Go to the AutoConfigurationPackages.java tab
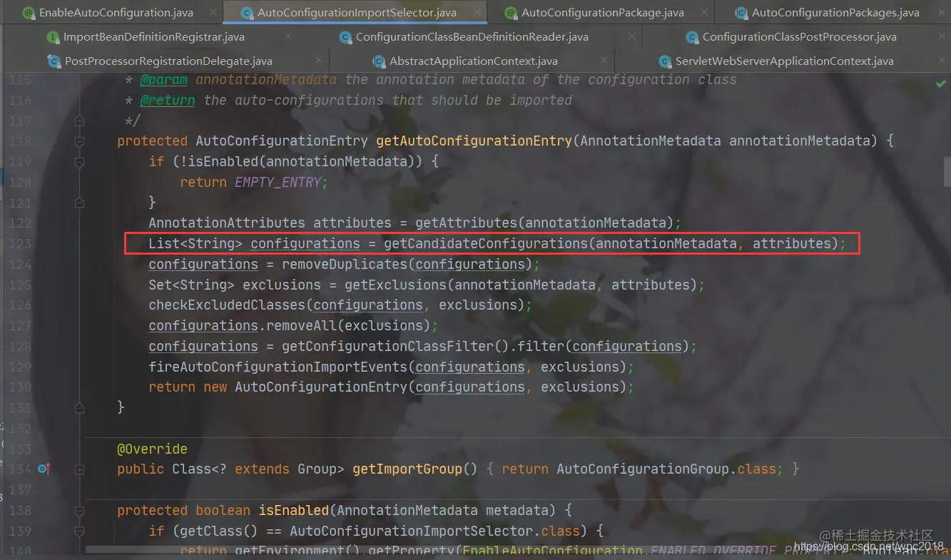Screen dimensions: 951x560 pos(835,12)
